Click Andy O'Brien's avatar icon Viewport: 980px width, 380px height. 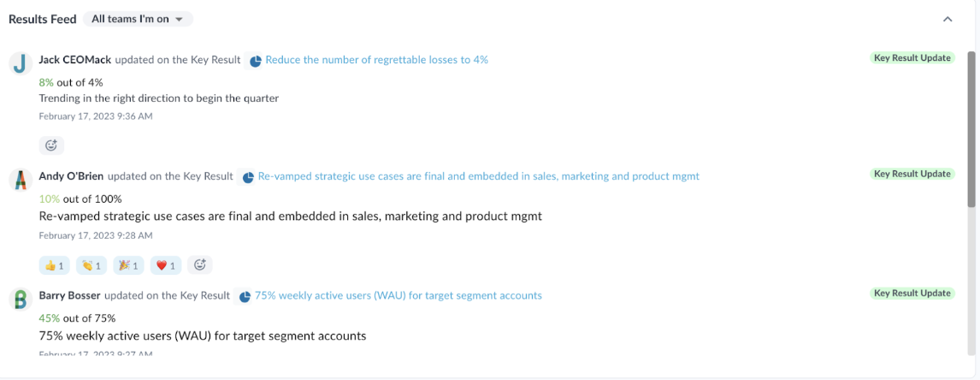pos(21,181)
